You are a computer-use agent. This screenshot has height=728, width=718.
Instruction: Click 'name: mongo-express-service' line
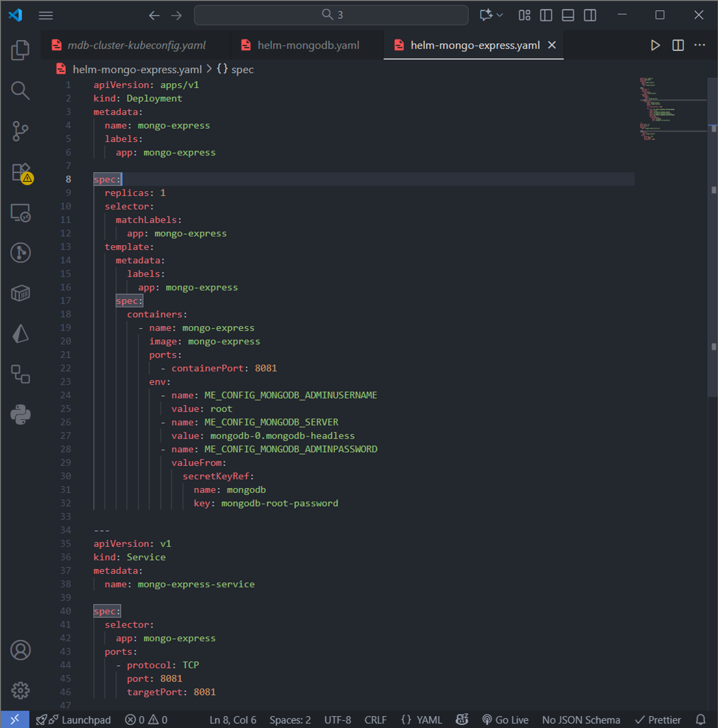180,584
